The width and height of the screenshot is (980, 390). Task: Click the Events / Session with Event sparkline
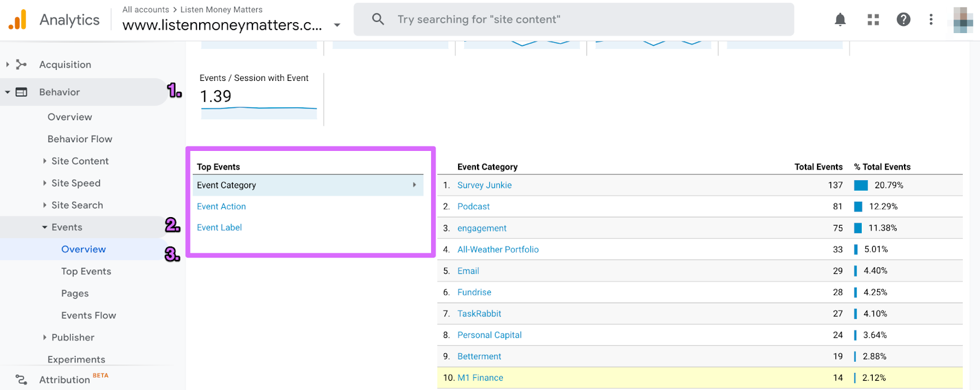point(258,113)
